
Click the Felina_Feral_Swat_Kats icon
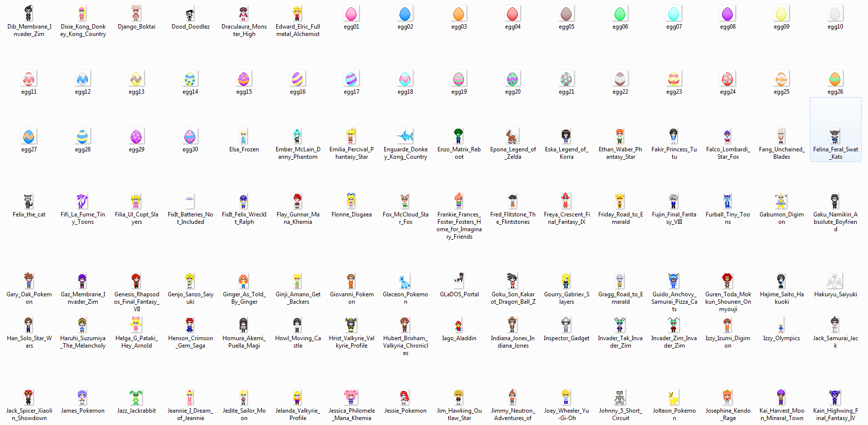[x=835, y=136]
